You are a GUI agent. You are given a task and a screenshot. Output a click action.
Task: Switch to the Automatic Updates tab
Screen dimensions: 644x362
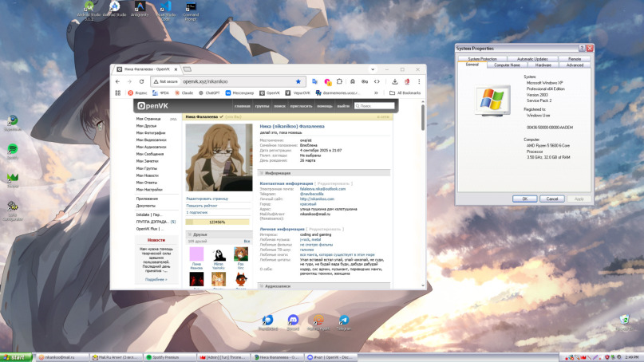tap(532, 59)
